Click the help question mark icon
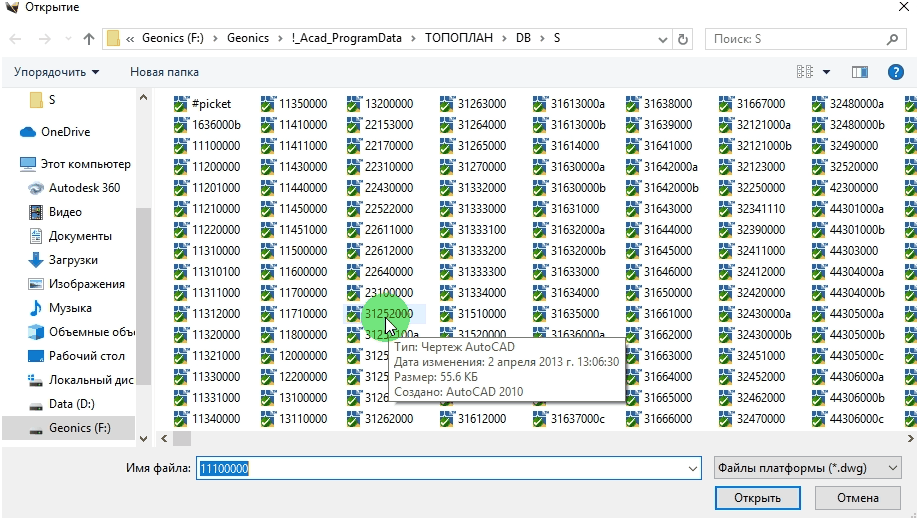The height and width of the screenshot is (520, 919). [896, 72]
